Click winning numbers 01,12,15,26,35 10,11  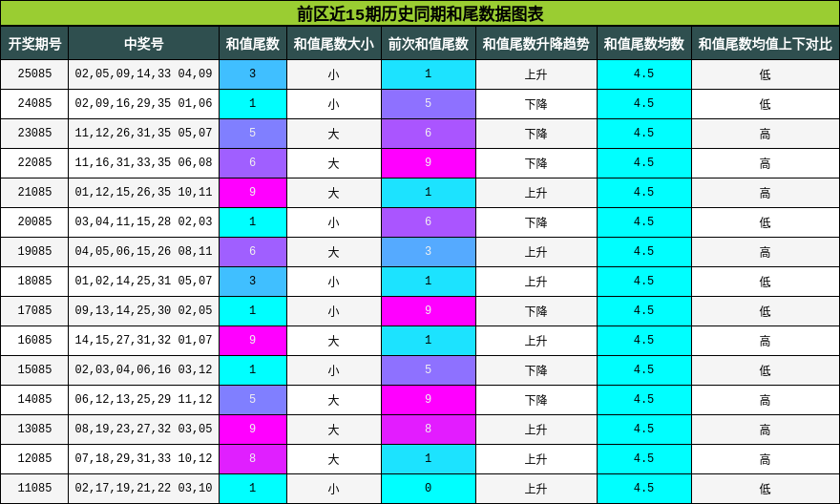point(143,192)
